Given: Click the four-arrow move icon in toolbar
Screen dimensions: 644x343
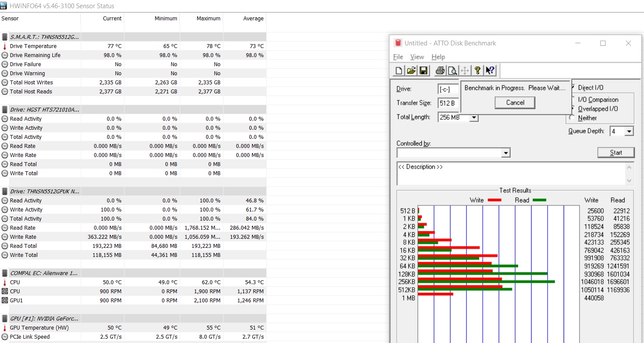Looking at the screenshot, I should pyautogui.click(x=465, y=71).
